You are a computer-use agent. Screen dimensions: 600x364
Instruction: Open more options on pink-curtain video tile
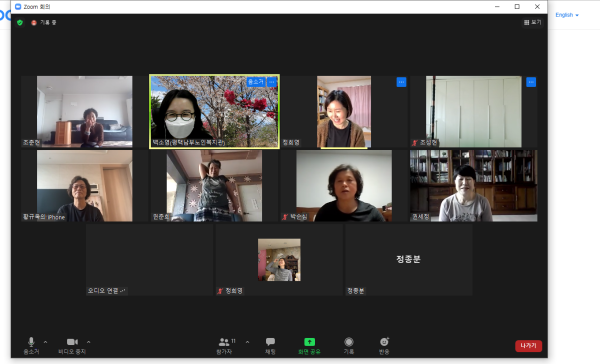click(x=401, y=82)
